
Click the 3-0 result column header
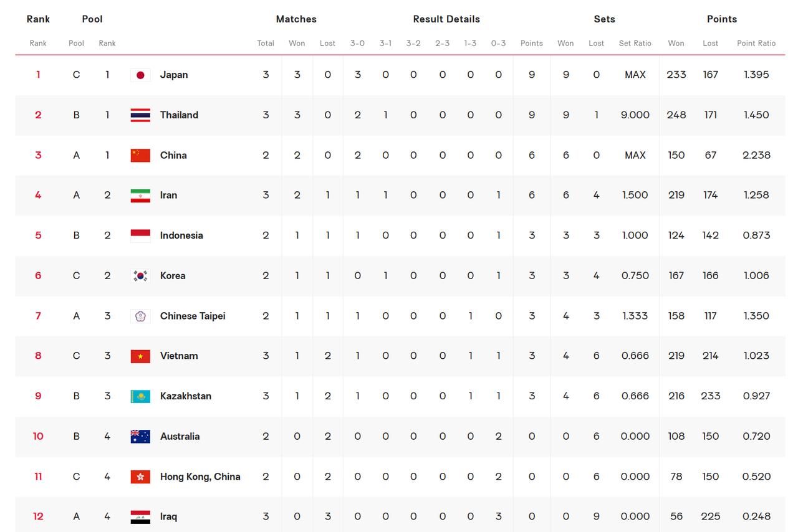click(x=357, y=44)
